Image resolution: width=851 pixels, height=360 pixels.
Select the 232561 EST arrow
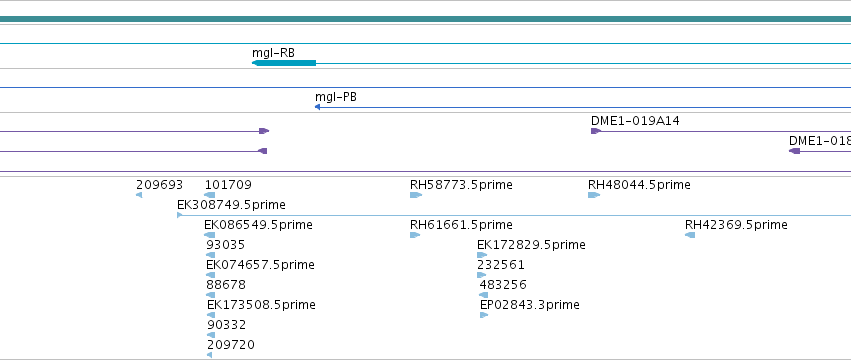pos(481,275)
